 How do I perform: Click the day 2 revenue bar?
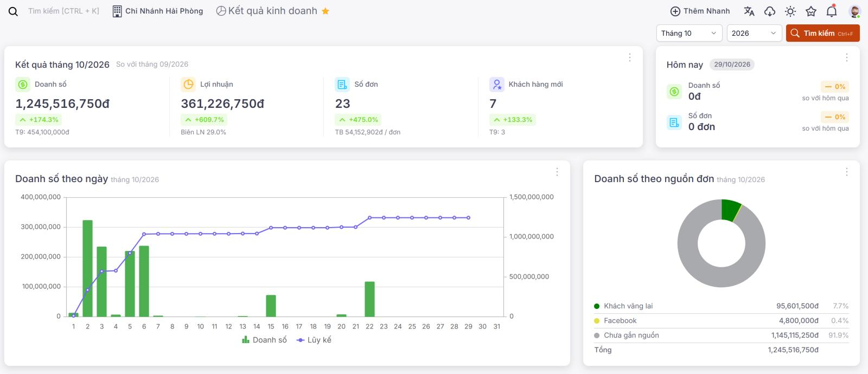point(87,268)
